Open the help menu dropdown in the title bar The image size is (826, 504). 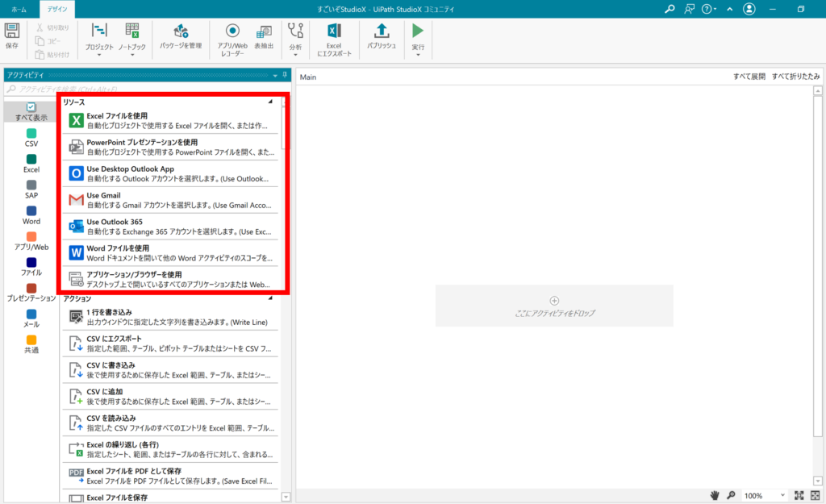point(709,9)
